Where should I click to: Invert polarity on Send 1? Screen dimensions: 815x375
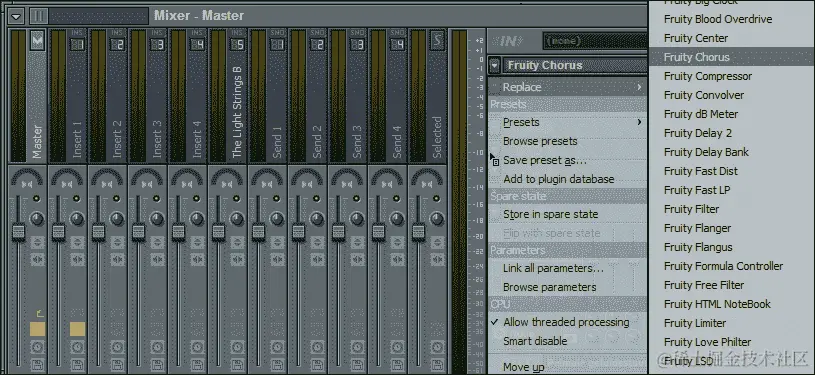click(278, 242)
